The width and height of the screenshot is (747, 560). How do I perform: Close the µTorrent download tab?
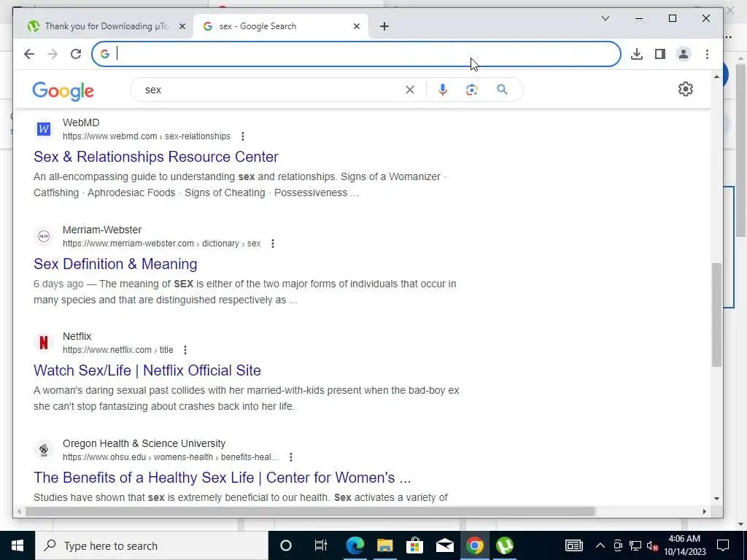[x=182, y=26]
